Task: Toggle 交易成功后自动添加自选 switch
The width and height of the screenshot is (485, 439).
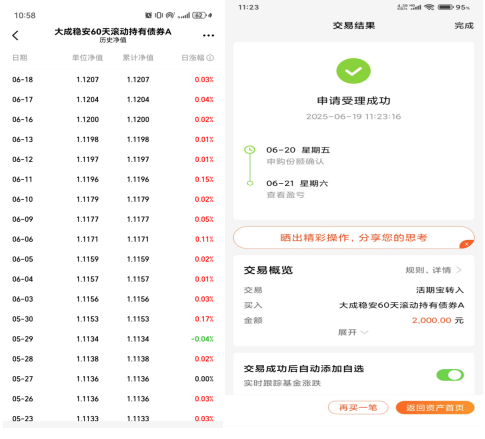Action: [x=450, y=375]
